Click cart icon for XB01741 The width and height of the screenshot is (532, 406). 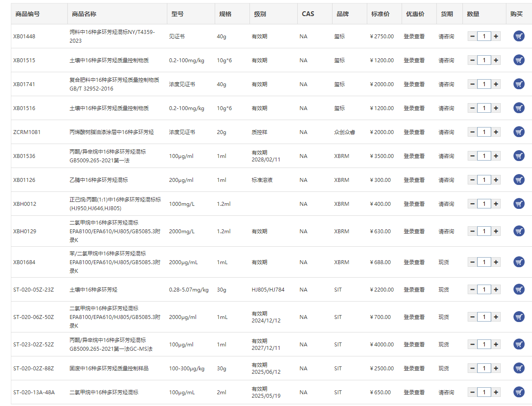[x=519, y=84]
